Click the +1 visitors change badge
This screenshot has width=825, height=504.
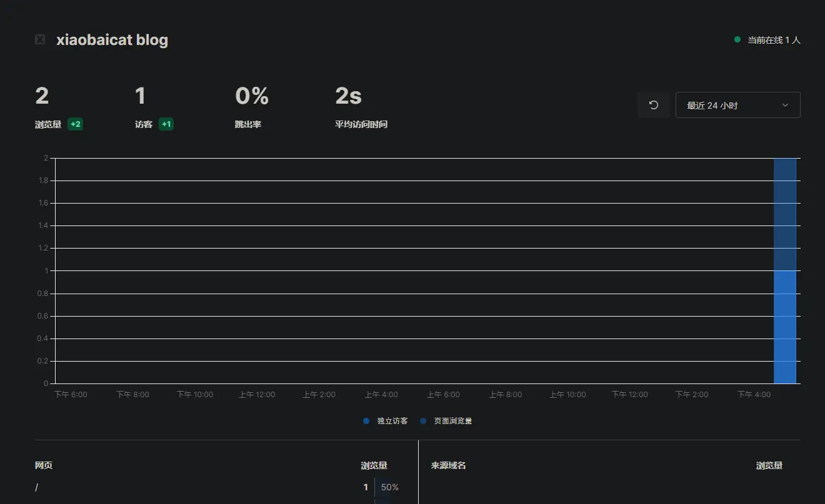click(166, 124)
